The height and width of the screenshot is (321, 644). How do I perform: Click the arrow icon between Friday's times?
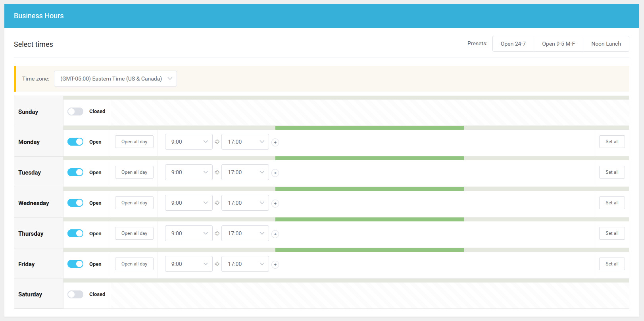217,264
